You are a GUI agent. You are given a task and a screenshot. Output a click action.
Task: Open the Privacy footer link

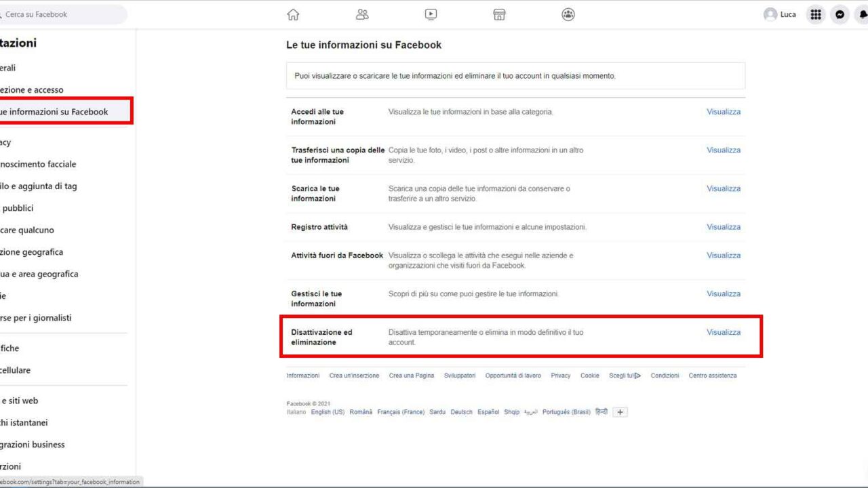(x=561, y=375)
